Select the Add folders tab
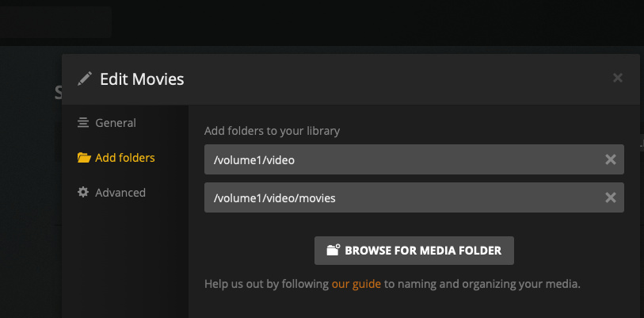The image size is (644, 318). pyautogui.click(x=124, y=158)
